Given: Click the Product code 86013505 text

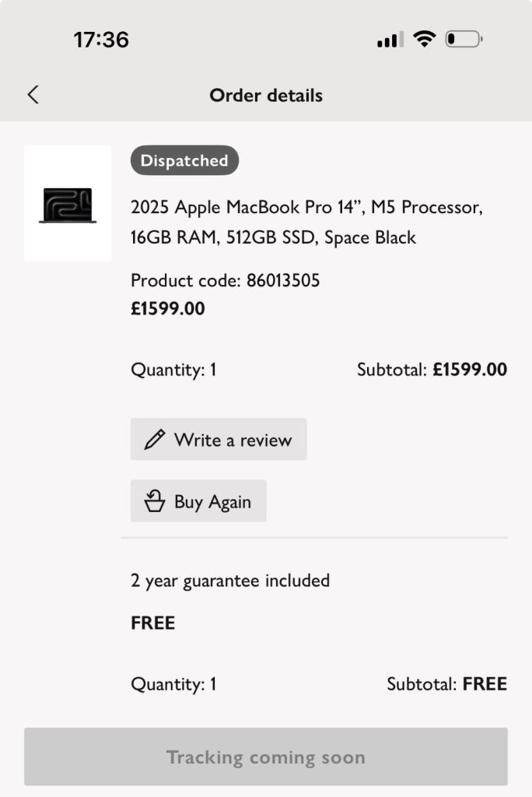Looking at the screenshot, I should point(225,280).
